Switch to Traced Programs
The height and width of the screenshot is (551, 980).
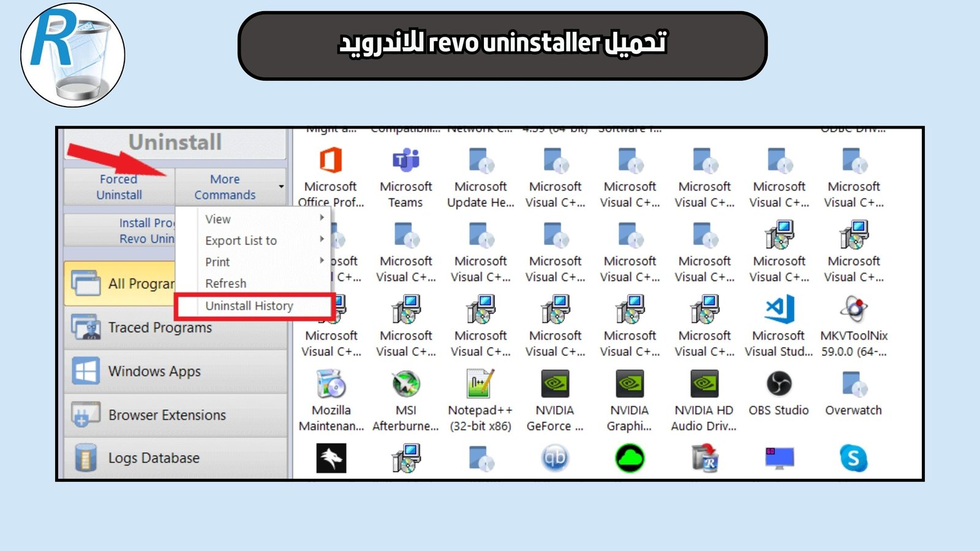click(x=176, y=328)
